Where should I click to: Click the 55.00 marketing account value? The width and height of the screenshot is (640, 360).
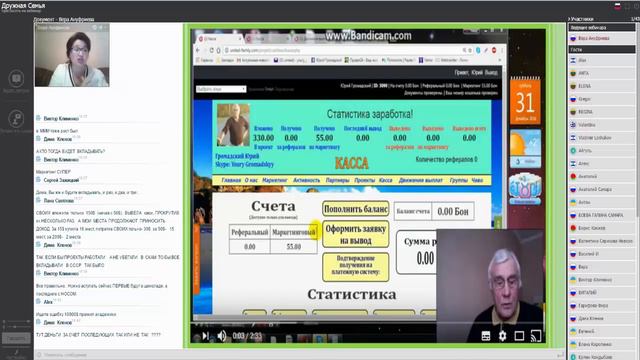[x=293, y=247]
